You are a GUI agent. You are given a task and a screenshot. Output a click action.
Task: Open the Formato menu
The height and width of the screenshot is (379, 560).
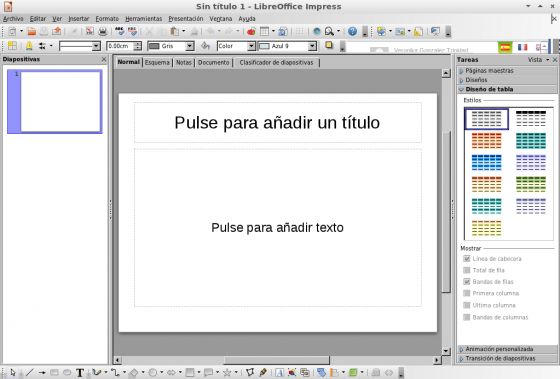[x=107, y=19]
